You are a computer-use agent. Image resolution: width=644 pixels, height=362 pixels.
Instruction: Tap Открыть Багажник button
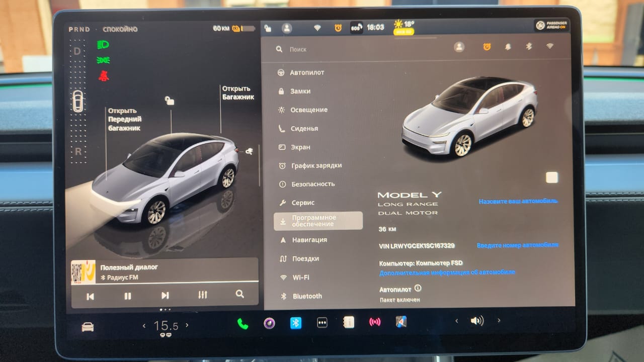tap(238, 93)
